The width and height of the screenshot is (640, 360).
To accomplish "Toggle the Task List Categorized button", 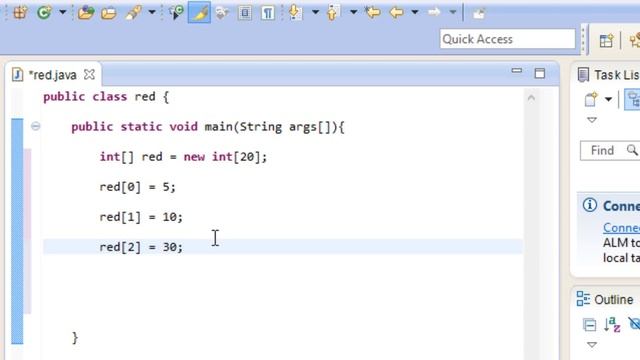I will click(633, 99).
